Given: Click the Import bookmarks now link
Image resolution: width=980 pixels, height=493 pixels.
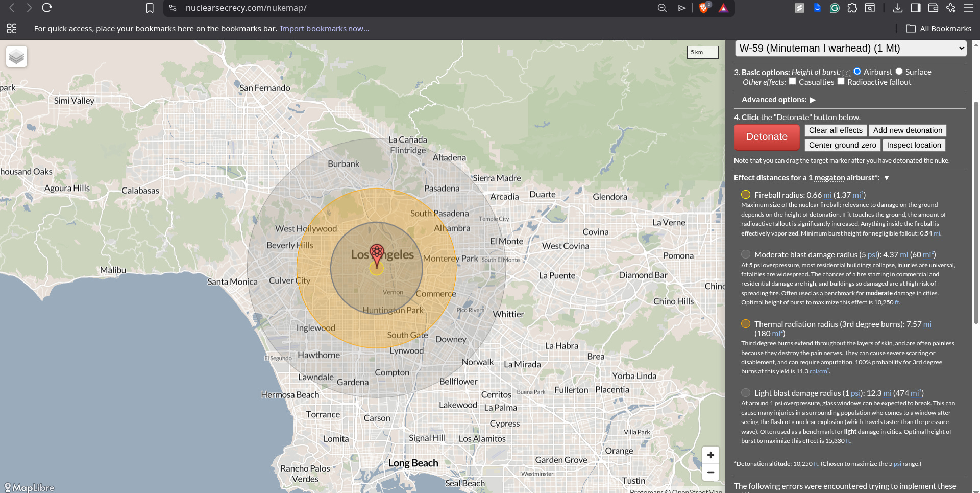Looking at the screenshot, I should click(325, 29).
